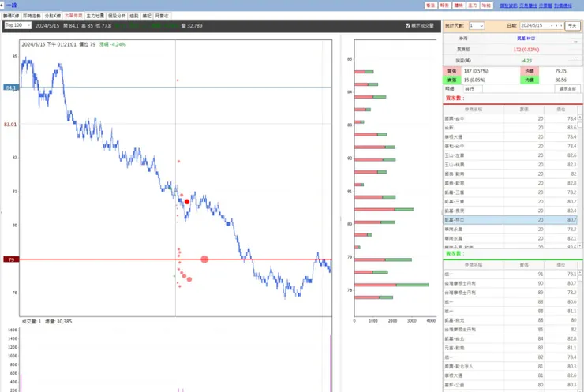Select seller row 統一 with 91 lots
584x392 pixels.
(x=511, y=274)
